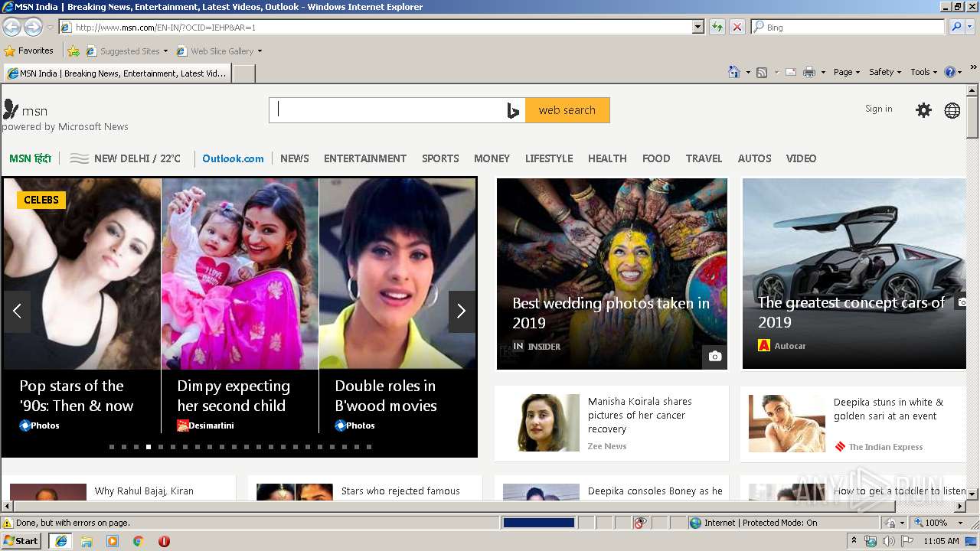Go to next carousel slide arrow
The width and height of the screenshot is (980, 551).
461,311
